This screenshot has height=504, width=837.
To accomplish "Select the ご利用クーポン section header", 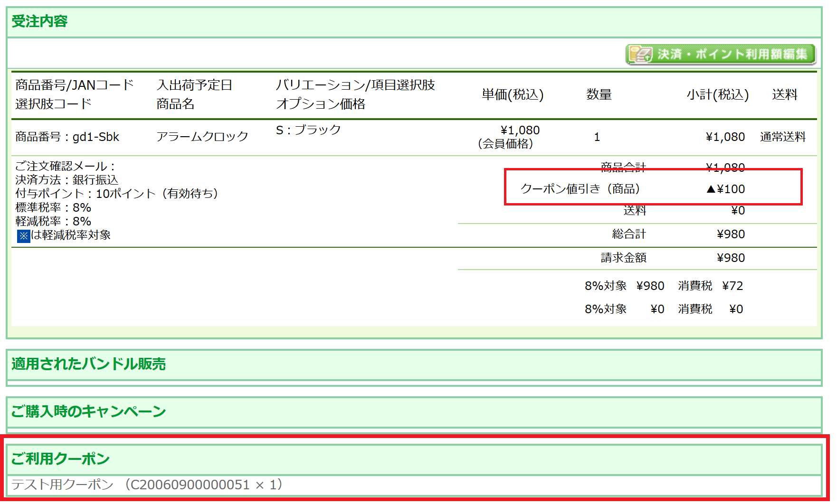I will tap(414, 459).
